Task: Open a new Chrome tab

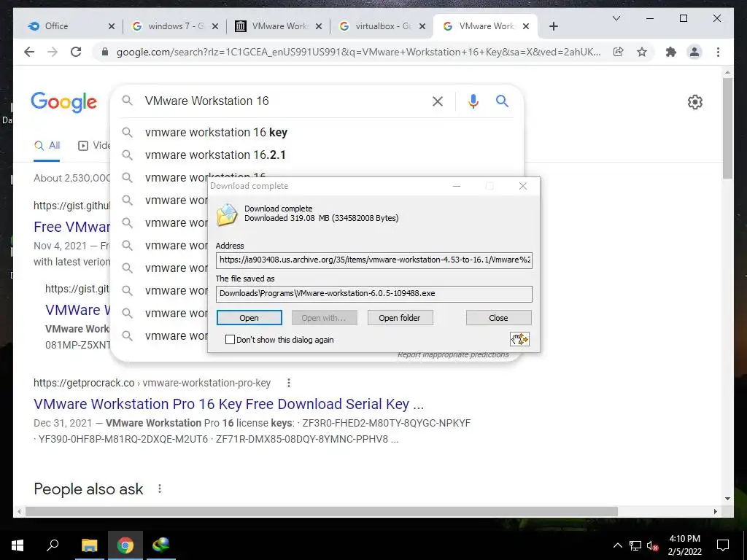Action: (x=553, y=26)
